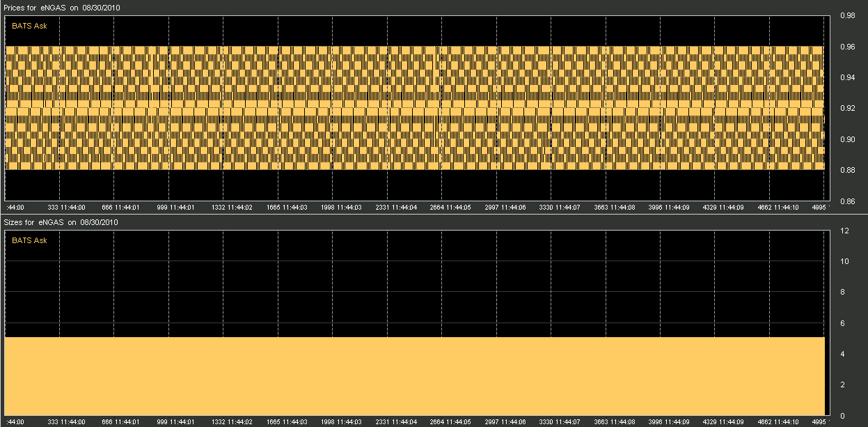Click the 0.96 price axis label
The image size is (868, 427).
[846, 47]
